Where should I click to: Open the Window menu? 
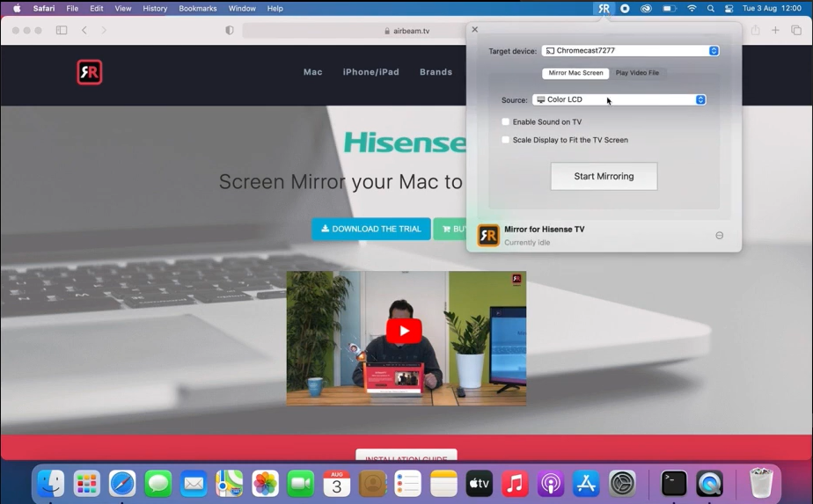click(242, 8)
